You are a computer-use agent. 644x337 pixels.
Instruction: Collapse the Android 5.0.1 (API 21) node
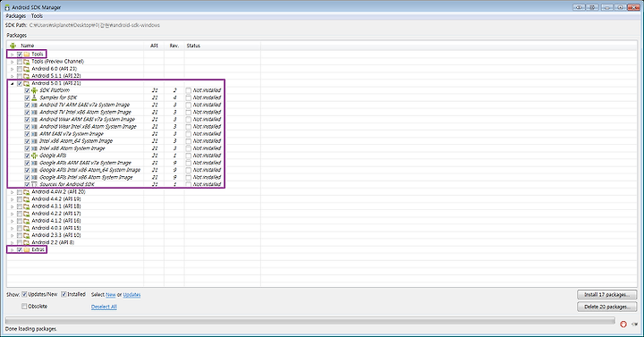pyautogui.click(x=12, y=83)
